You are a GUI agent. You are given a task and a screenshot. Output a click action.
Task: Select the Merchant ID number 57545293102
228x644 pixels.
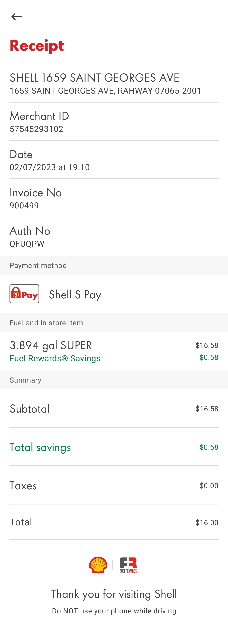(36, 129)
